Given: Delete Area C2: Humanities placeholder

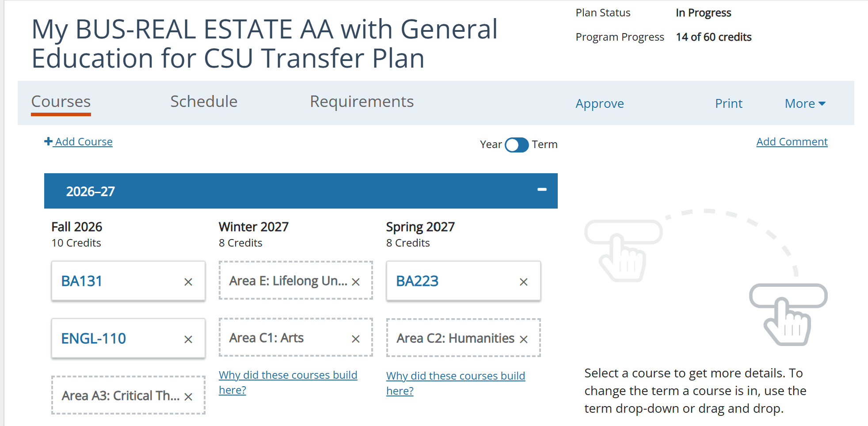Looking at the screenshot, I should point(524,339).
